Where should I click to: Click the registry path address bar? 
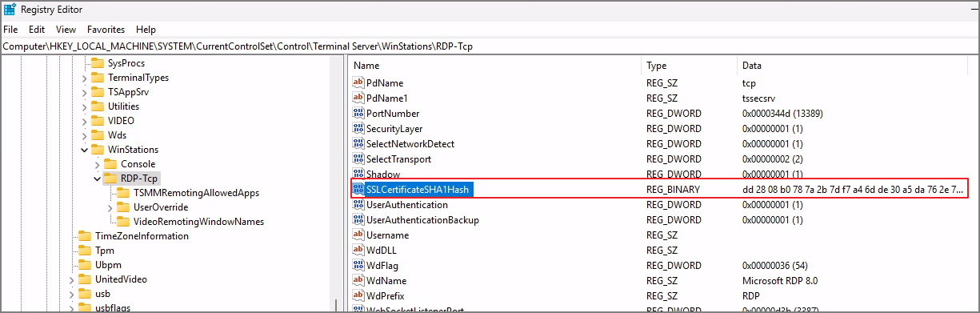click(490, 46)
